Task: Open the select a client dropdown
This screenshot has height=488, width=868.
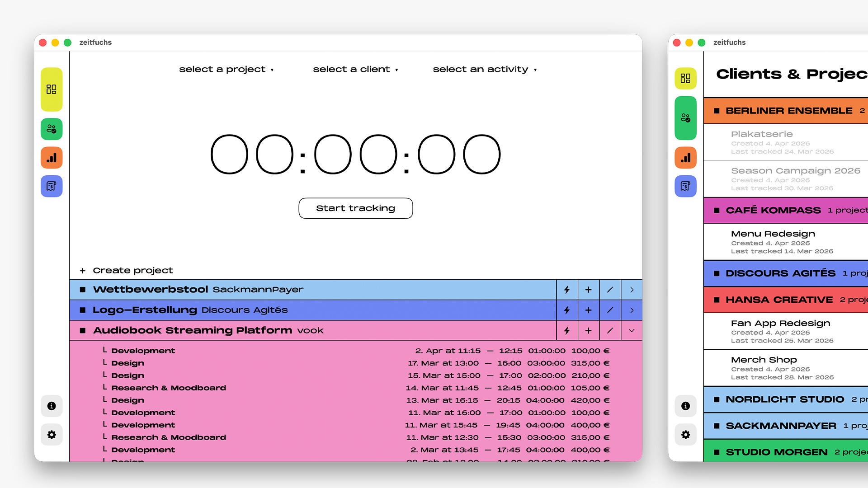Action: tap(355, 69)
